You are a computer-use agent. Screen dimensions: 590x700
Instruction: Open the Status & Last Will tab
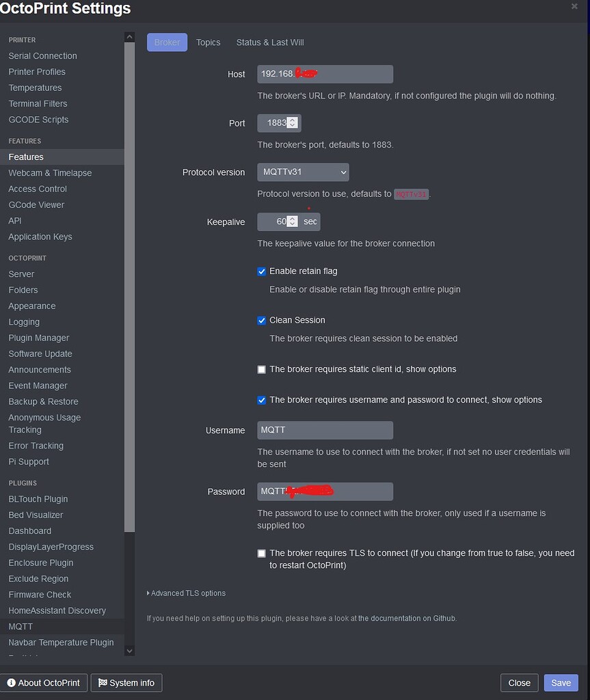[x=270, y=42]
